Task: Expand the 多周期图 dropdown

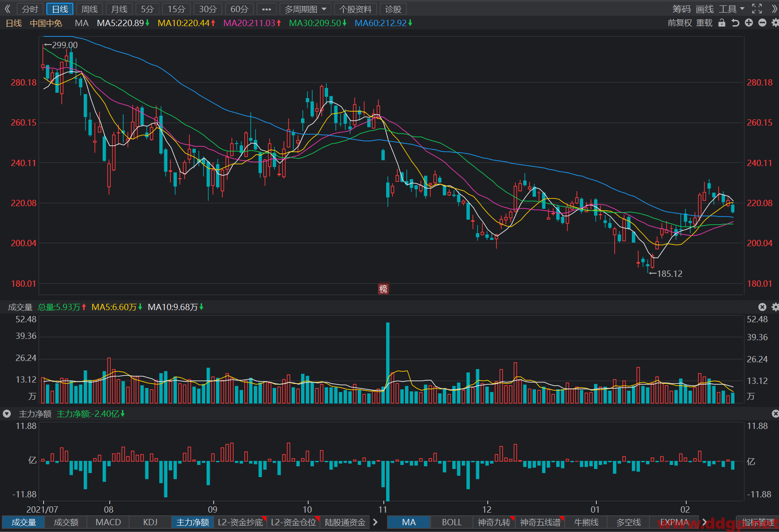Action: 306,9
